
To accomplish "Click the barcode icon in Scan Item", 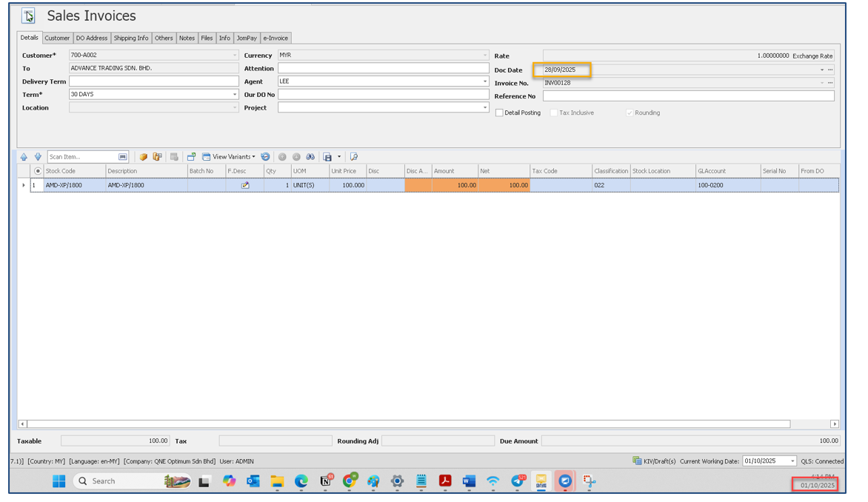I will [x=123, y=157].
